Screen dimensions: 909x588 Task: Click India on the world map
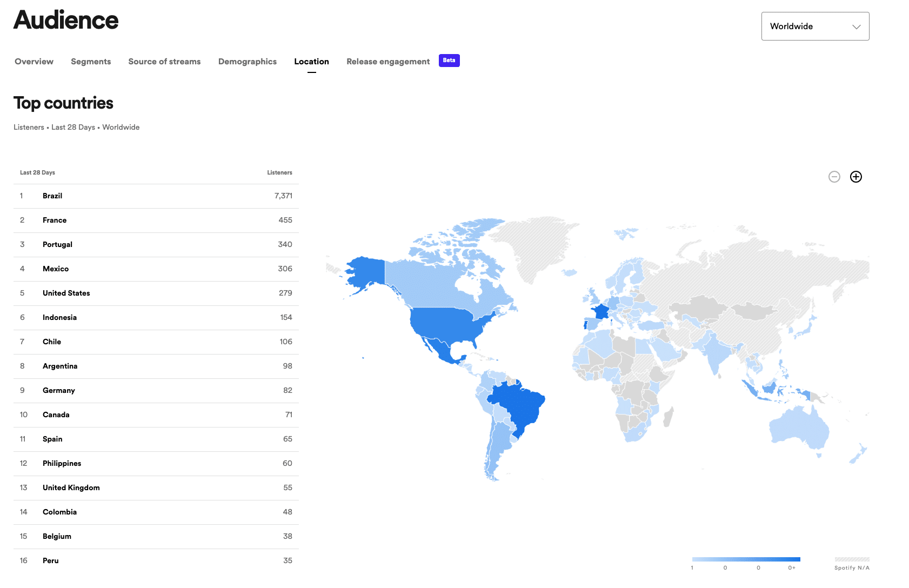pos(716,351)
